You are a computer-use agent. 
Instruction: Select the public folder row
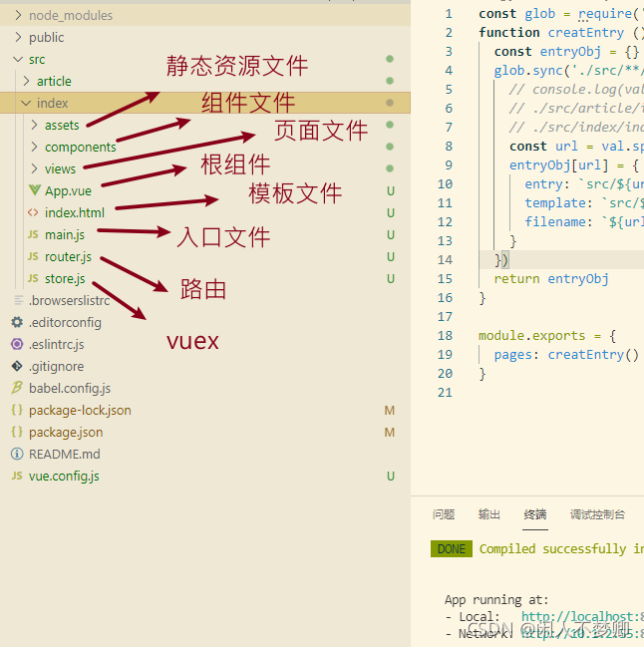pyautogui.click(x=205, y=37)
